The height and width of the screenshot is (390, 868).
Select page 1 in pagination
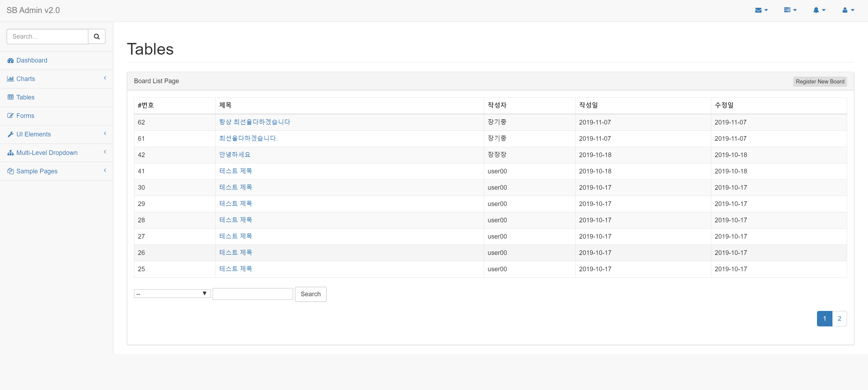tap(824, 319)
